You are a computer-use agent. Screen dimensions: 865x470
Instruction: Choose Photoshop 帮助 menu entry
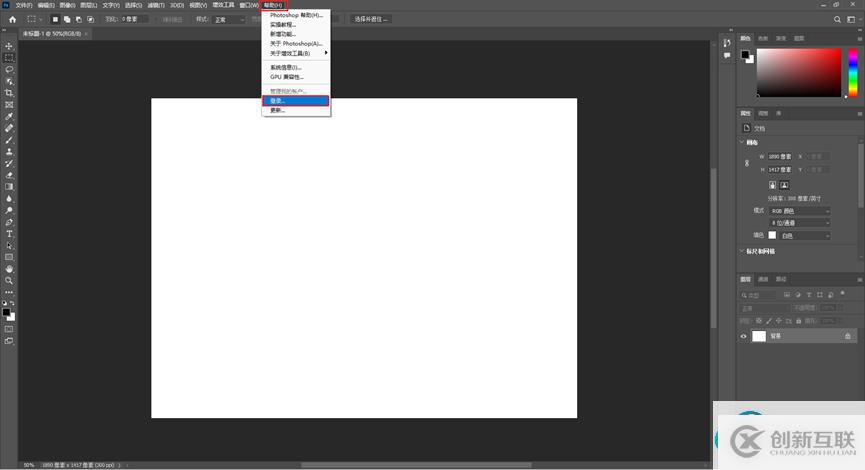click(296, 15)
